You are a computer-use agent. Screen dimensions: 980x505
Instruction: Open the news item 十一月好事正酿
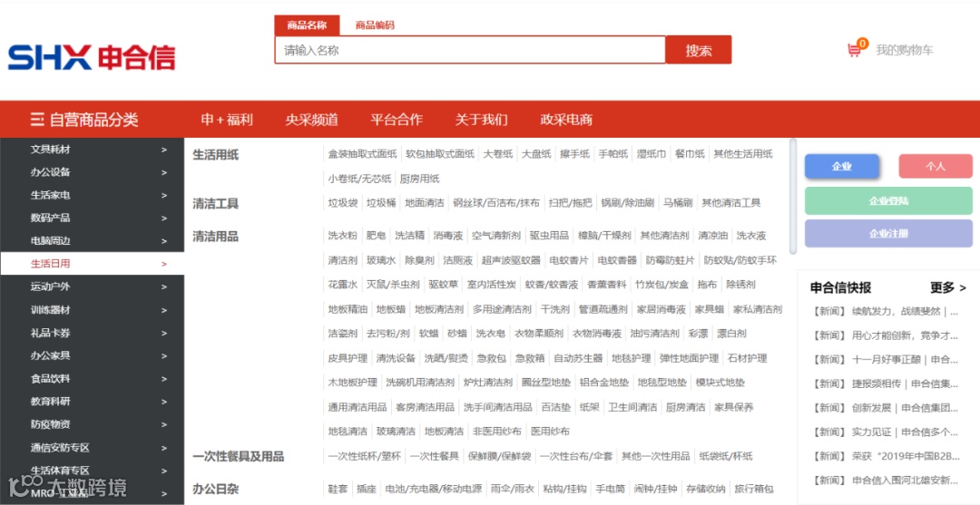(x=885, y=360)
